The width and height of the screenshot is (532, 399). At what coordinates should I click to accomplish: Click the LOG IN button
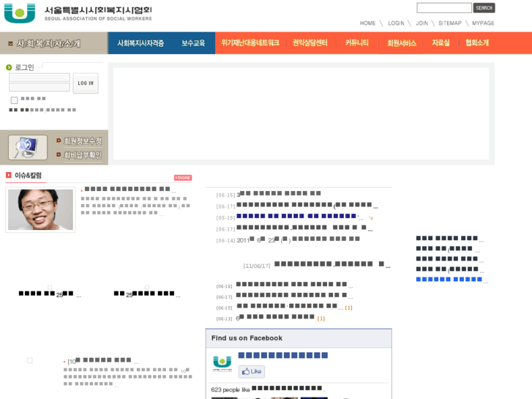[x=86, y=83]
